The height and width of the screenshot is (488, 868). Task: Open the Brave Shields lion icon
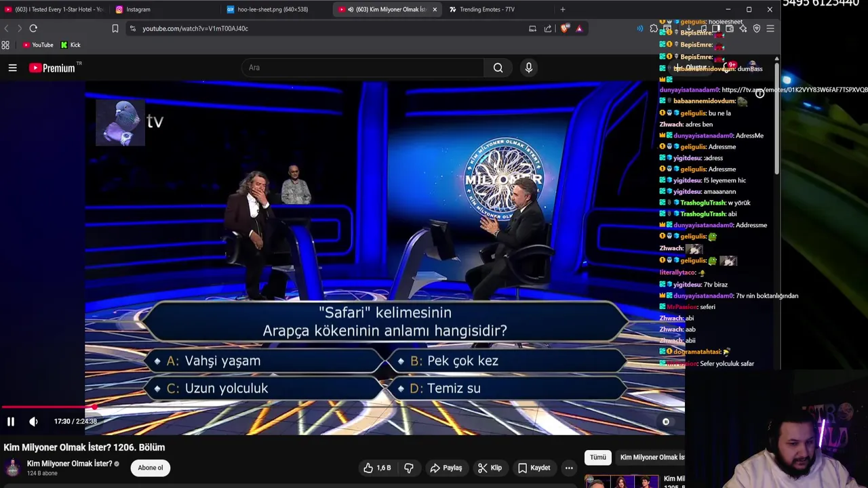point(564,28)
